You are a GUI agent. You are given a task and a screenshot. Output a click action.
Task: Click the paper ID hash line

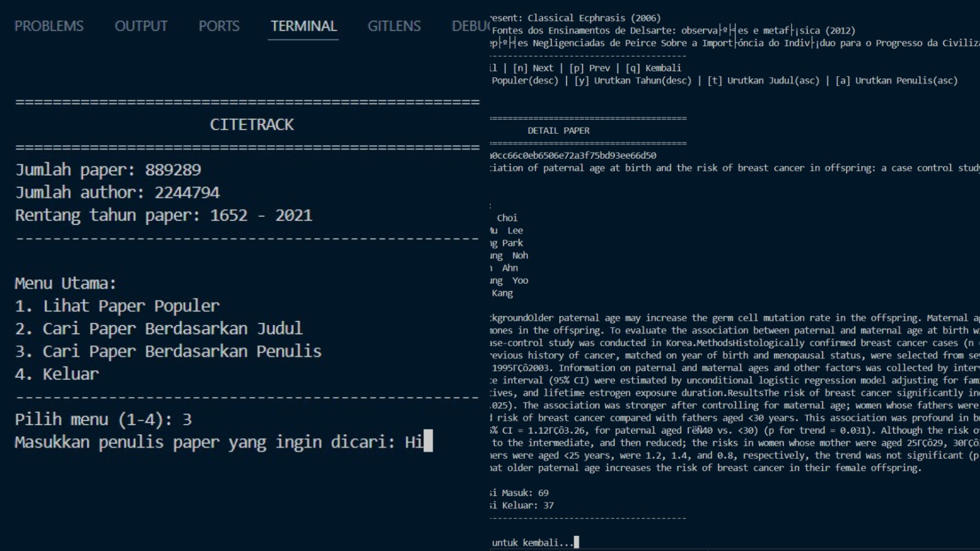pos(573,155)
